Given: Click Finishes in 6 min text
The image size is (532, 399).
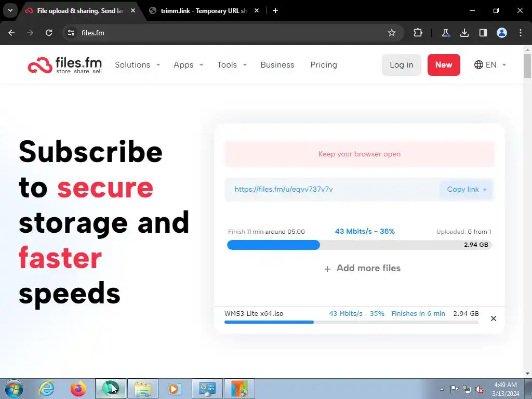Looking at the screenshot, I should (x=418, y=313).
